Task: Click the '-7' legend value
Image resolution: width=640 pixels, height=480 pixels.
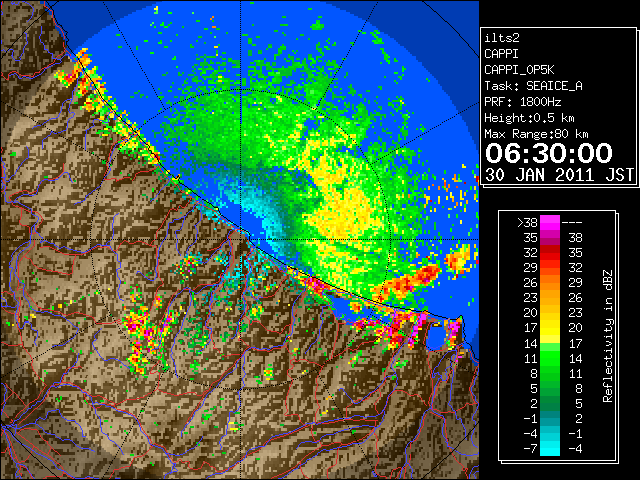Action: pyautogui.click(x=530, y=449)
